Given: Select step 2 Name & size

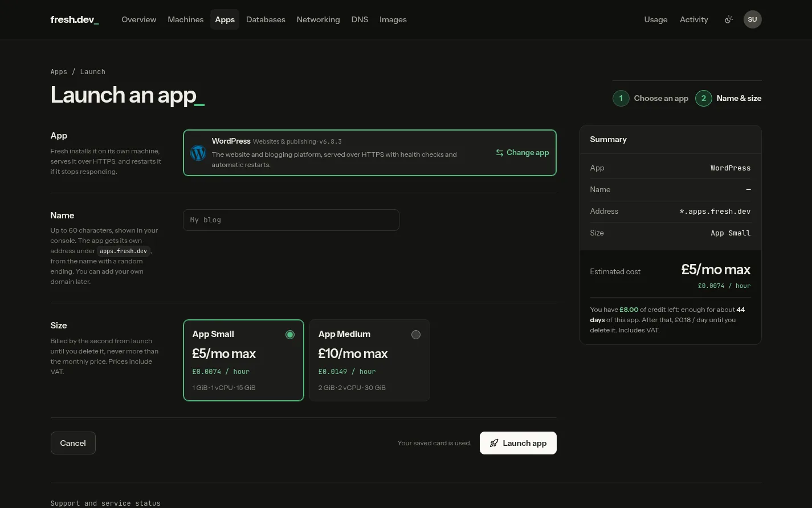Looking at the screenshot, I should 728,99.
